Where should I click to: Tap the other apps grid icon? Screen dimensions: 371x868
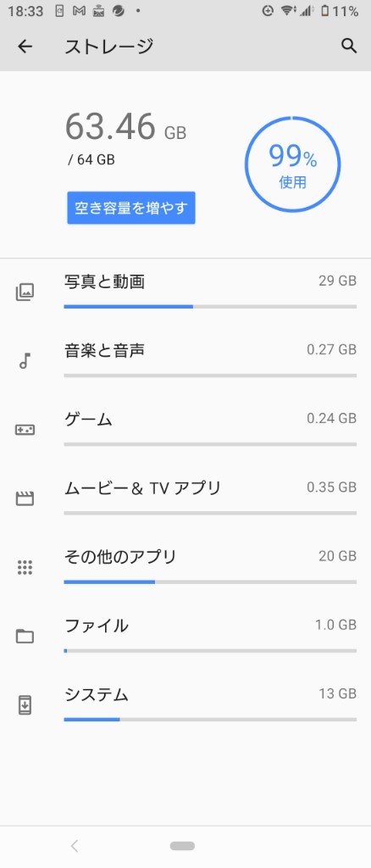pyautogui.click(x=25, y=567)
